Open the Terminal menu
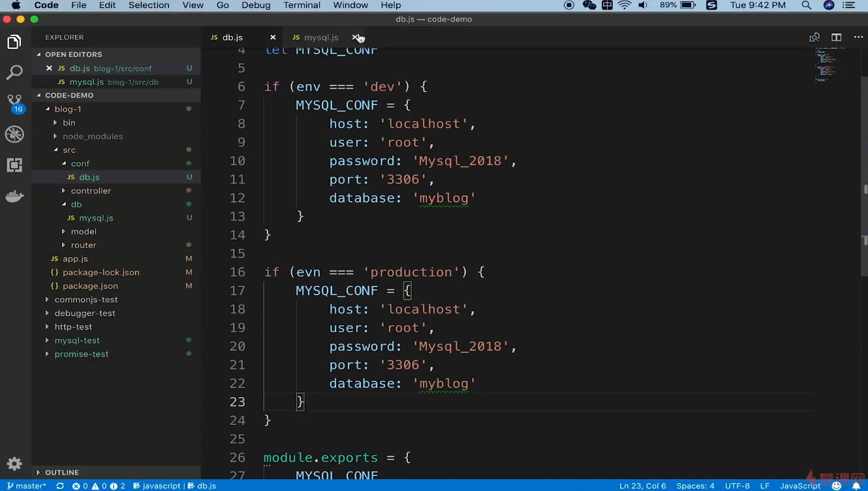Viewport: 868px width, 491px height. pos(302,5)
